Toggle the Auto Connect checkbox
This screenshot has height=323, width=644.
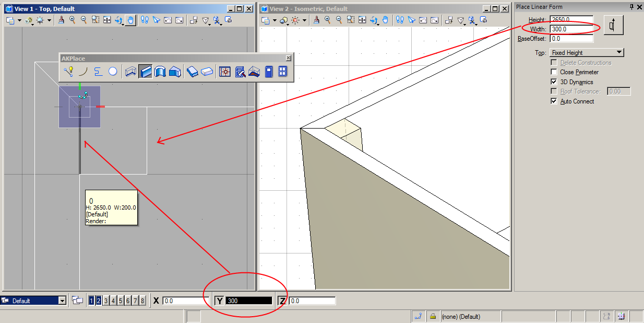554,101
